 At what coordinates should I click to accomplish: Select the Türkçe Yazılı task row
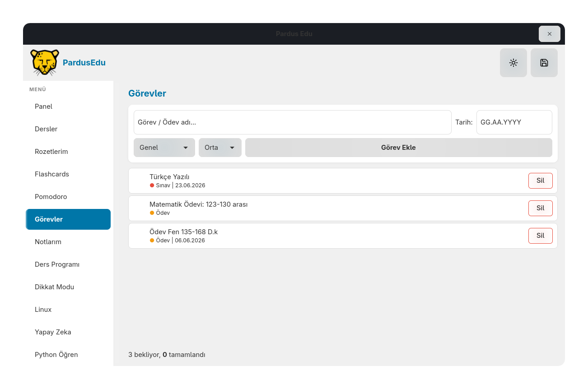pos(343,181)
